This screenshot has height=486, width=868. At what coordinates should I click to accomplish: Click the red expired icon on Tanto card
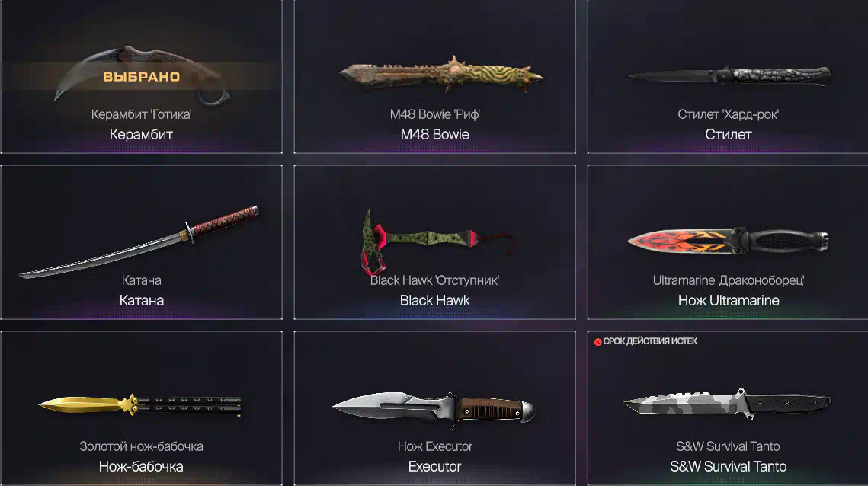pos(598,341)
